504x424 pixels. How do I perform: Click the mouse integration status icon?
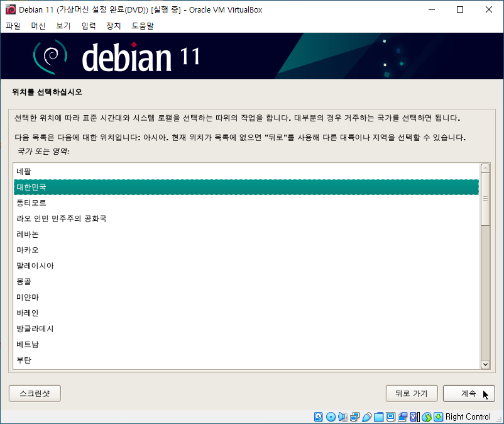point(427,416)
